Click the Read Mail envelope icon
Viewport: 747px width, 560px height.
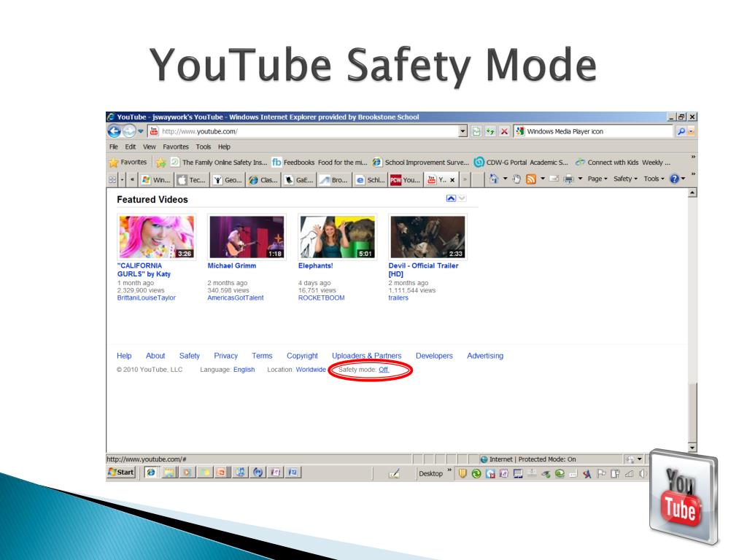click(554, 179)
